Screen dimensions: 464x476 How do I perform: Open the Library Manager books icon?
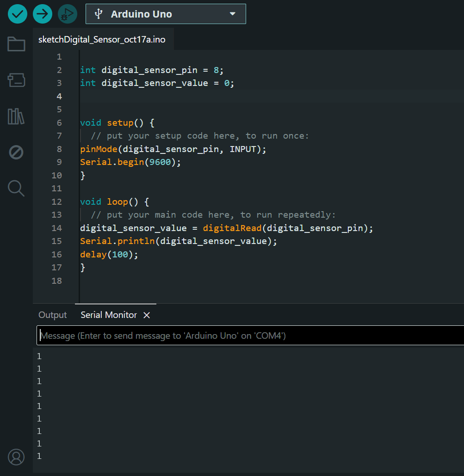(x=16, y=116)
